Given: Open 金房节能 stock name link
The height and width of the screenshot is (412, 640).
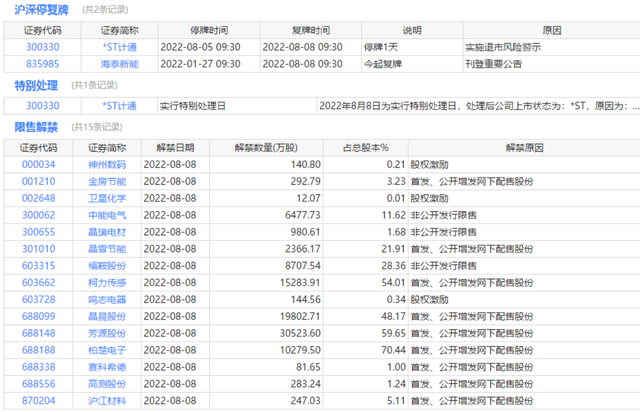Looking at the screenshot, I should pos(107,181).
